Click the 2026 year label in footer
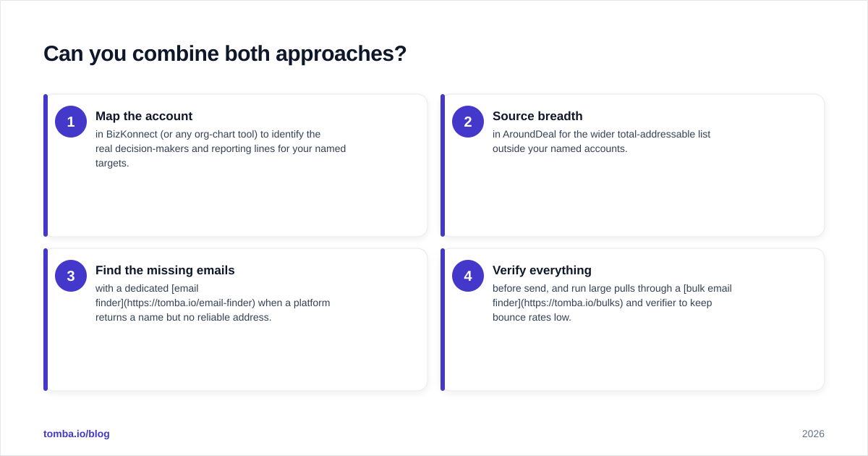 [813, 434]
